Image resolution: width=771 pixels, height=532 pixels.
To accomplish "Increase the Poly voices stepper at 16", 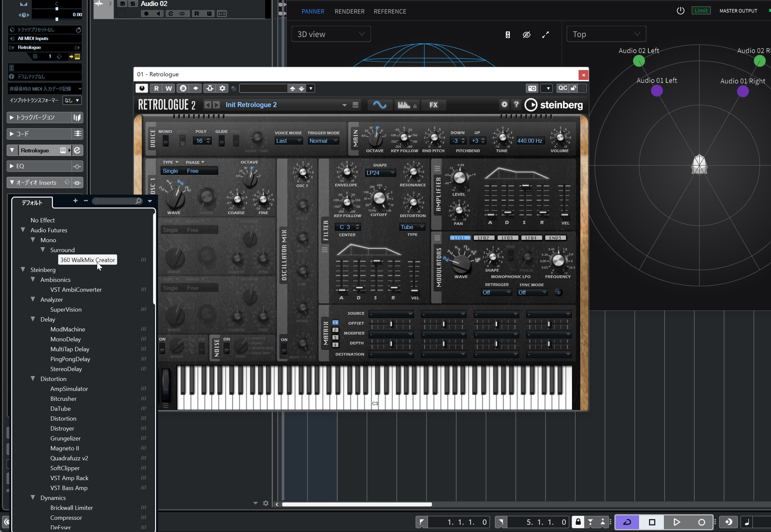I will pos(208,139).
